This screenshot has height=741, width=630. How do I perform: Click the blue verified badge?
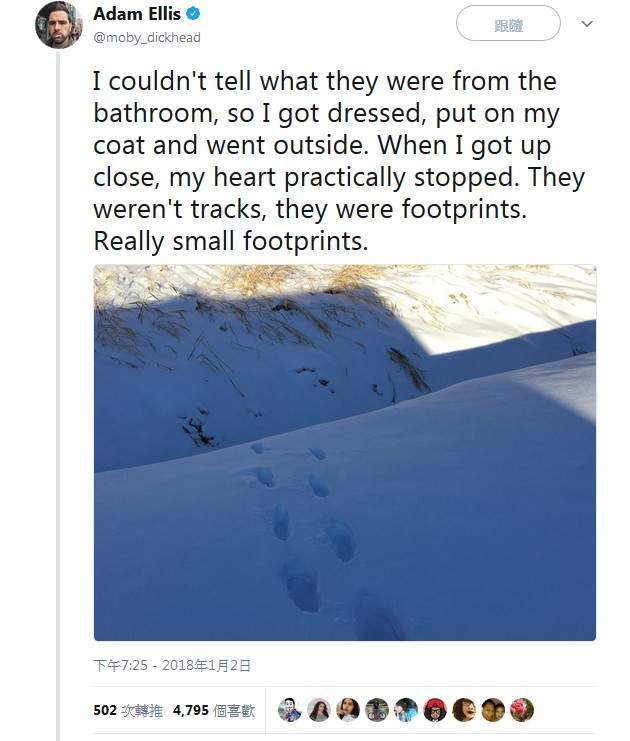[x=193, y=14]
